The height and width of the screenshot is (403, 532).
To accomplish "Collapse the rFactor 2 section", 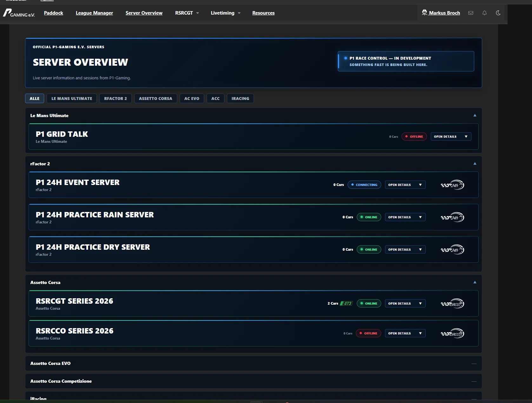I will click(475, 164).
